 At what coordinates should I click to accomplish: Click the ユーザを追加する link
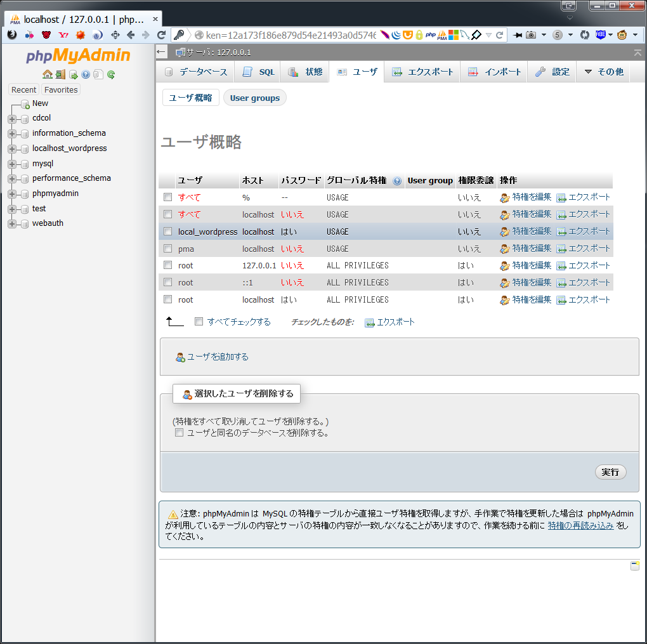(212, 357)
